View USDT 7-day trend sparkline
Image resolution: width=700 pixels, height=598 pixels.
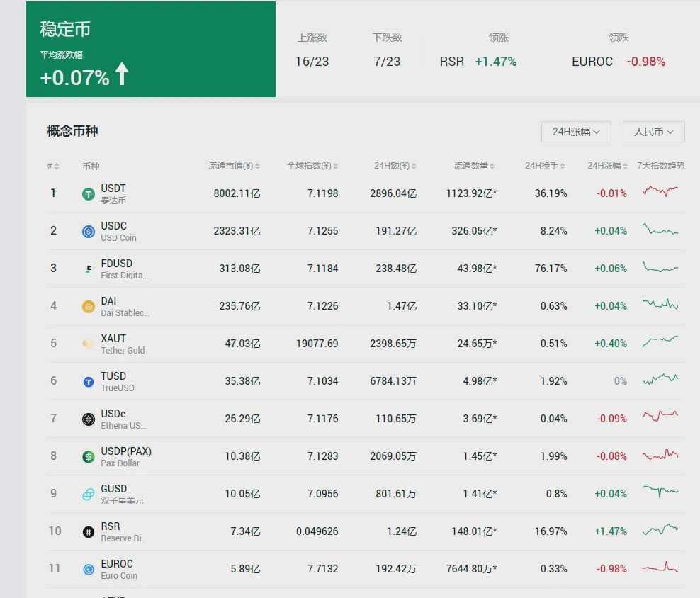point(660,191)
